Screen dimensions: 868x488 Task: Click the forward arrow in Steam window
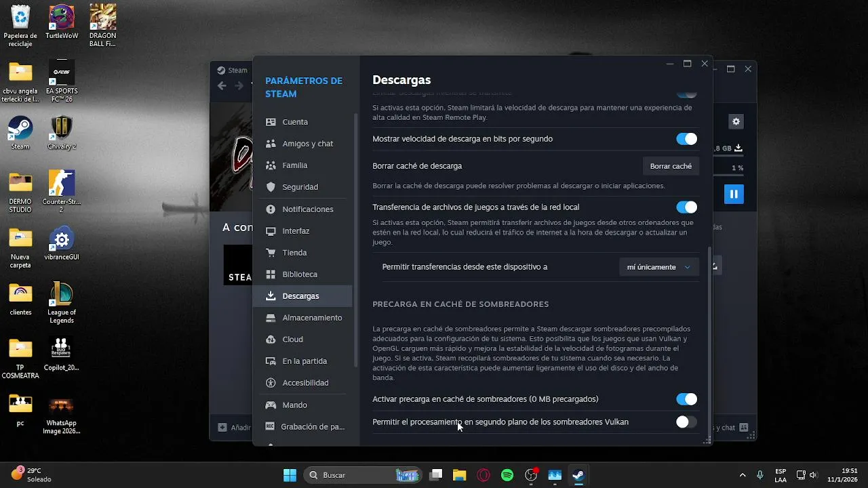coord(239,85)
